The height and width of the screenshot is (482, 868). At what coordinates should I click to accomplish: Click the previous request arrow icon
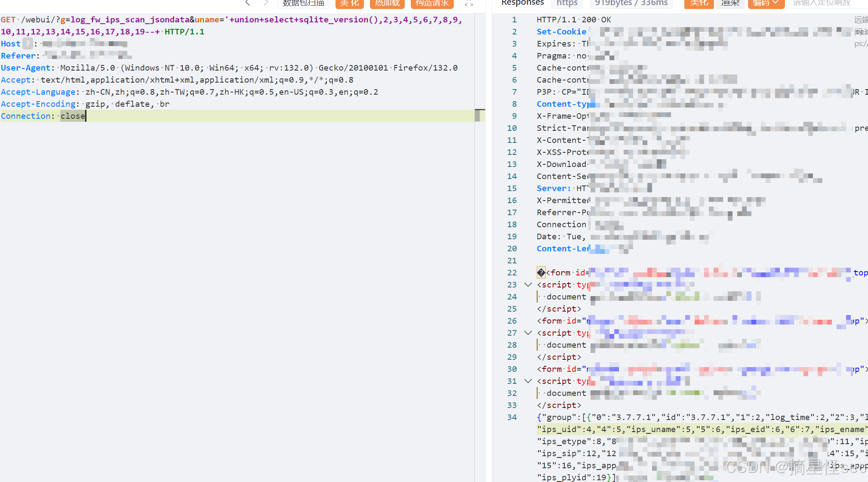click(248, 3)
